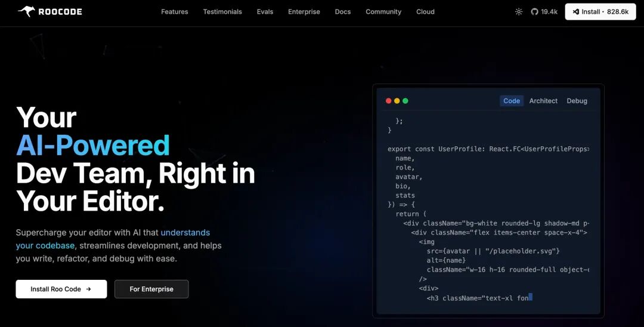The image size is (644, 327).
Task: Click the red dot in code window
Action: [x=389, y=101]
